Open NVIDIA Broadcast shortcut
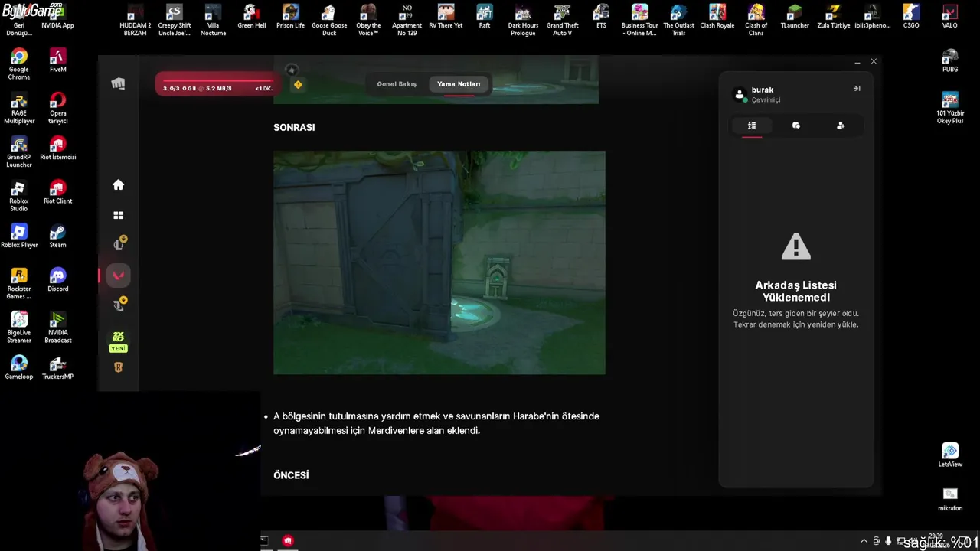 (x=57, y=328)
